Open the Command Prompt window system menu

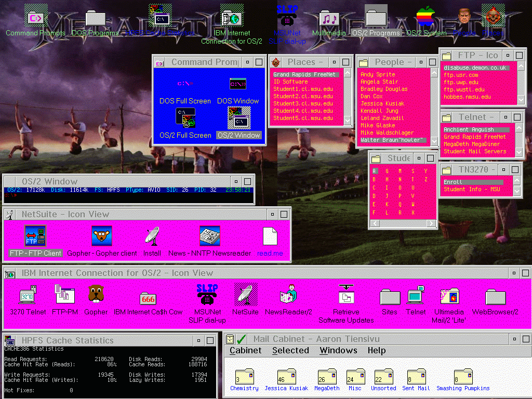point(160,62)
